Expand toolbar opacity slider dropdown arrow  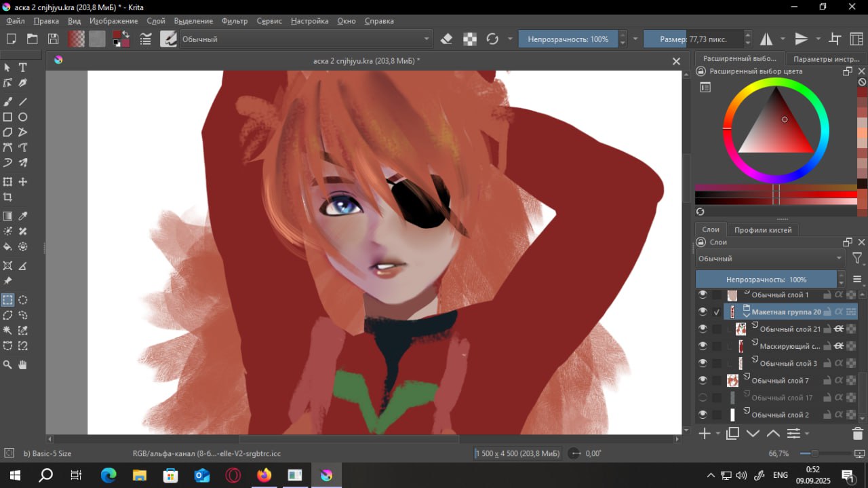[635, 39]
